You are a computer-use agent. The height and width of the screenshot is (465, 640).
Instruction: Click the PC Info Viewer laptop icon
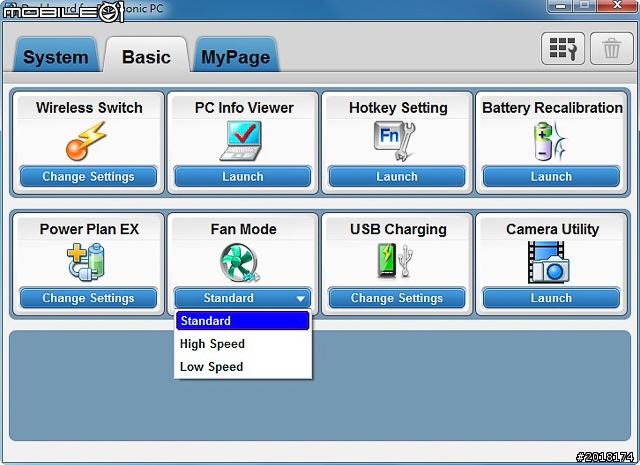coord(241,141)
